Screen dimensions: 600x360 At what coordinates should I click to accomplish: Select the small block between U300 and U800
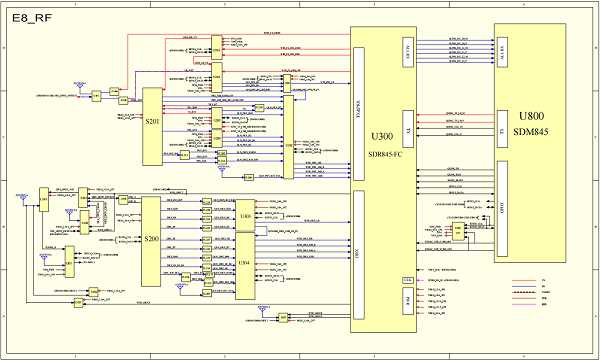[x=458, y=231]
